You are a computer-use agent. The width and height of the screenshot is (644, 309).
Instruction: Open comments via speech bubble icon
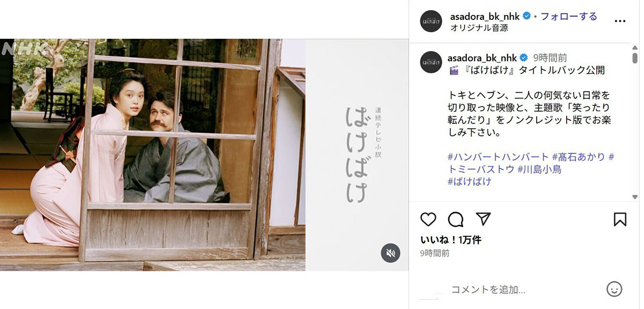(456, 219)
